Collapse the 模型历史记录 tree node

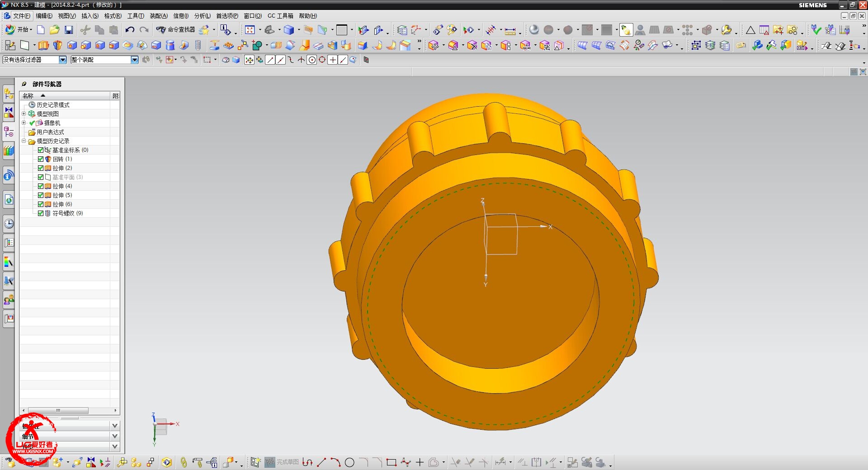pos(24,141)
